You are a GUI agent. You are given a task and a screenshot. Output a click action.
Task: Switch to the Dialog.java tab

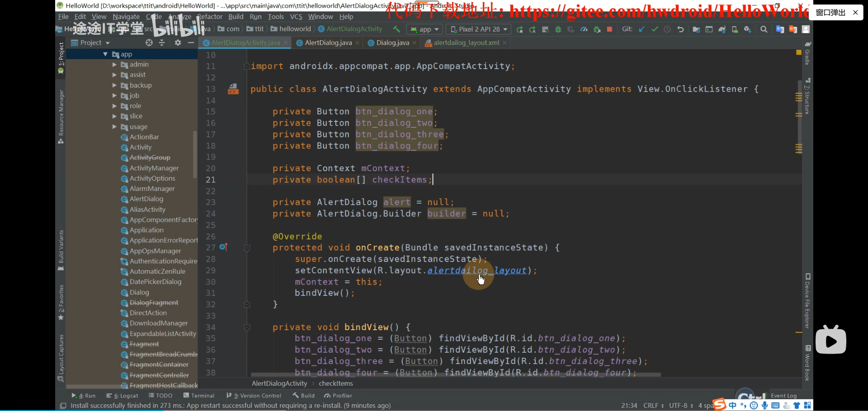coord(392,42)
